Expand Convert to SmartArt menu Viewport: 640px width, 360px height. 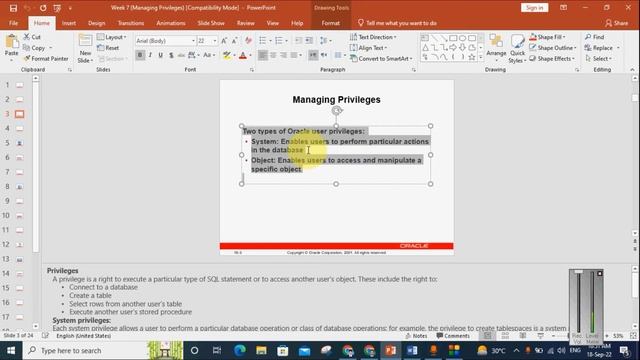pyautogui.click(x=381, y=59)
